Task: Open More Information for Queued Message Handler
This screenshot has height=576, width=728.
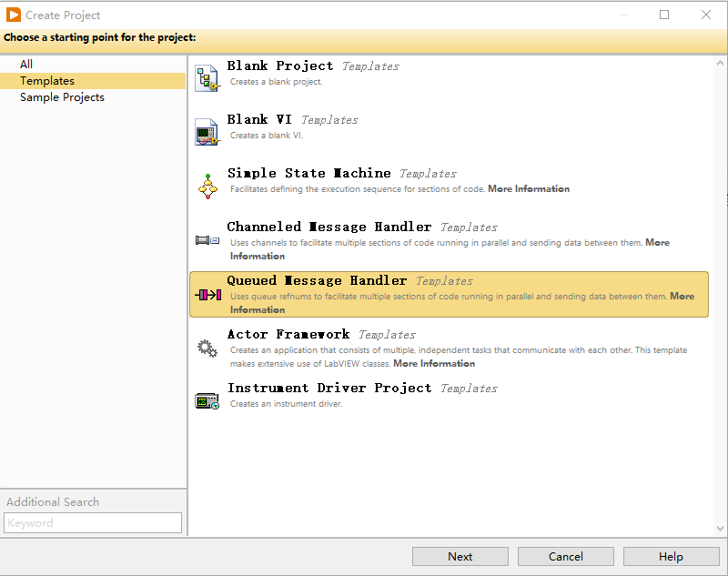Action: [682, 296]
